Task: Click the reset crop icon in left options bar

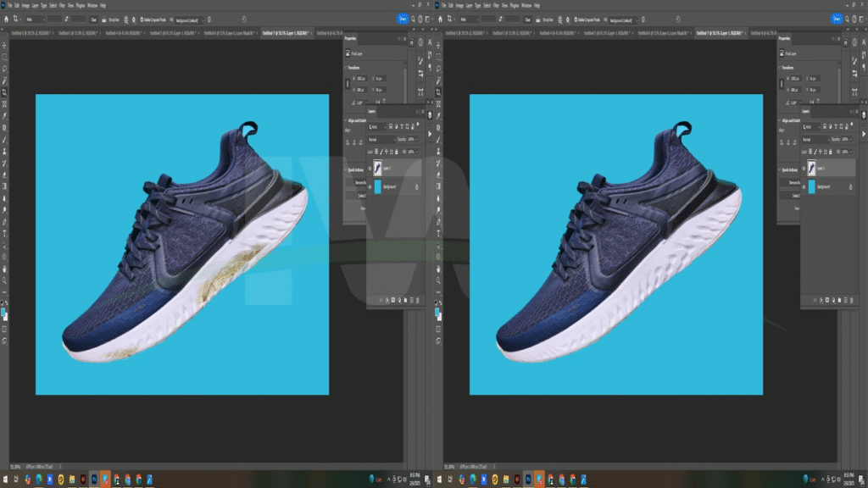Action: [244, 19]
